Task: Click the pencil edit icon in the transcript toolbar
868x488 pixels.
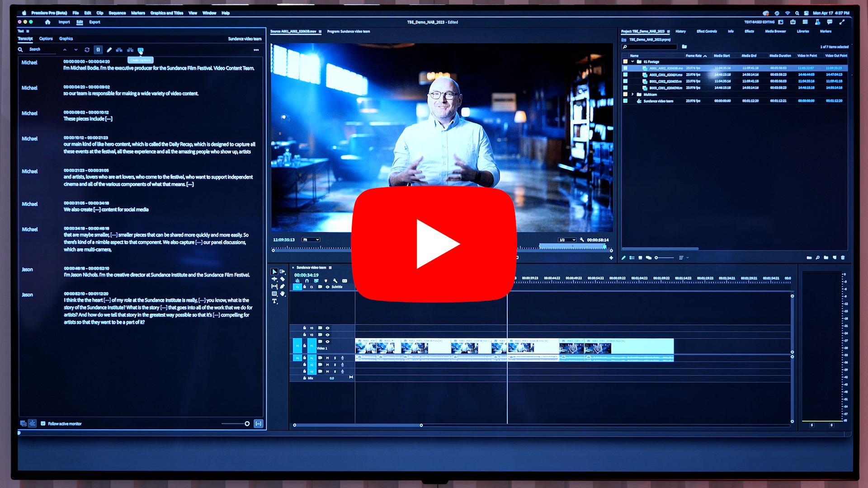Action: [109, 50]
